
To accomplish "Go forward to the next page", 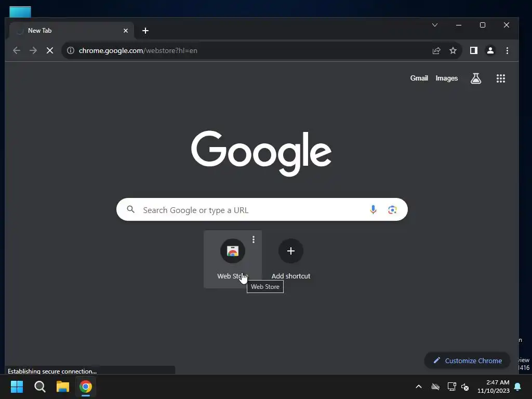I will coord(33,50).
